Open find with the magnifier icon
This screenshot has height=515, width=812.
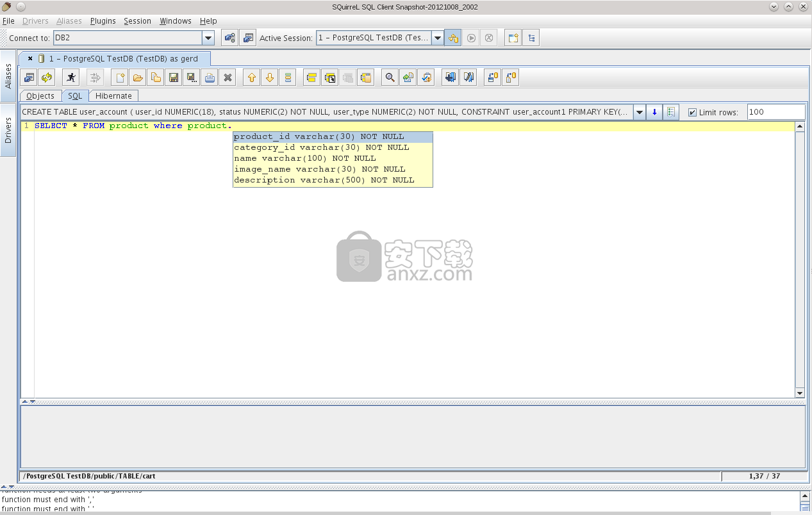390,78
